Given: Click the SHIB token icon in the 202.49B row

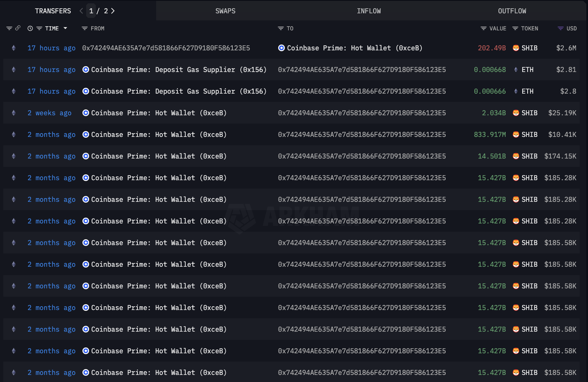Looking at the screenshot, I should (x=516, y=48).
